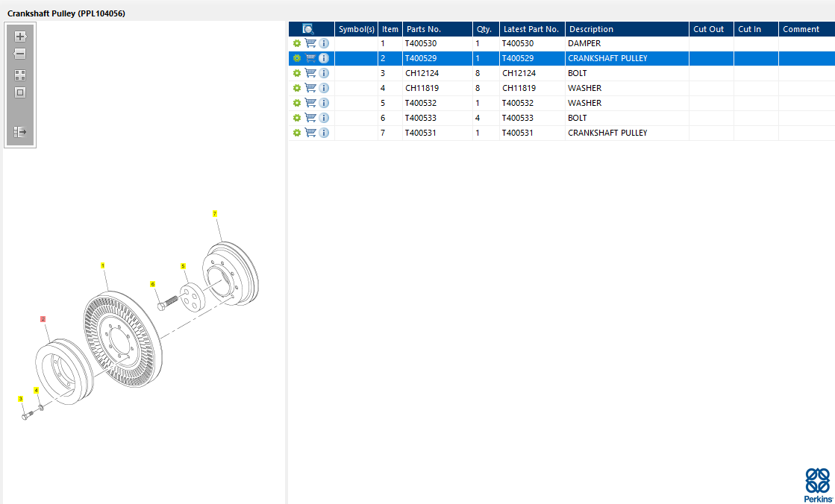Zoom out of the parts diagram
835x504 pixels.
20,54
